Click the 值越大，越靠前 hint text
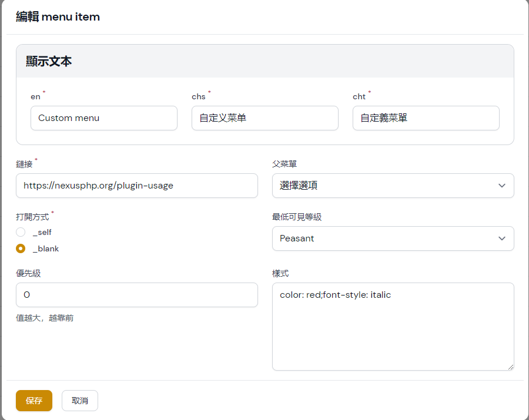 pyautogui.click(x=45, y=318)
